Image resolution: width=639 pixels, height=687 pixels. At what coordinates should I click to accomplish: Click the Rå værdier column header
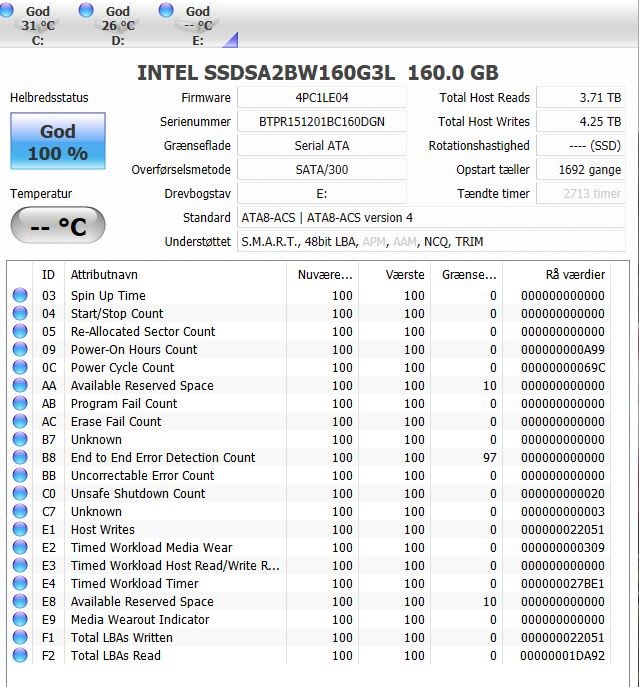(557, 275)
